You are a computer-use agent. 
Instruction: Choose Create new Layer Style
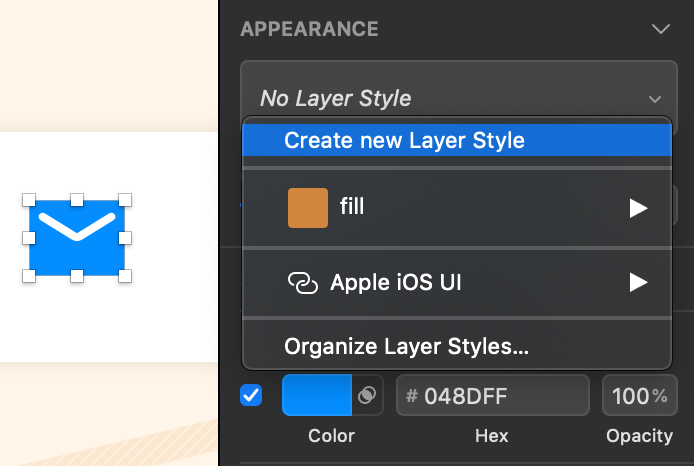[404, 140]
